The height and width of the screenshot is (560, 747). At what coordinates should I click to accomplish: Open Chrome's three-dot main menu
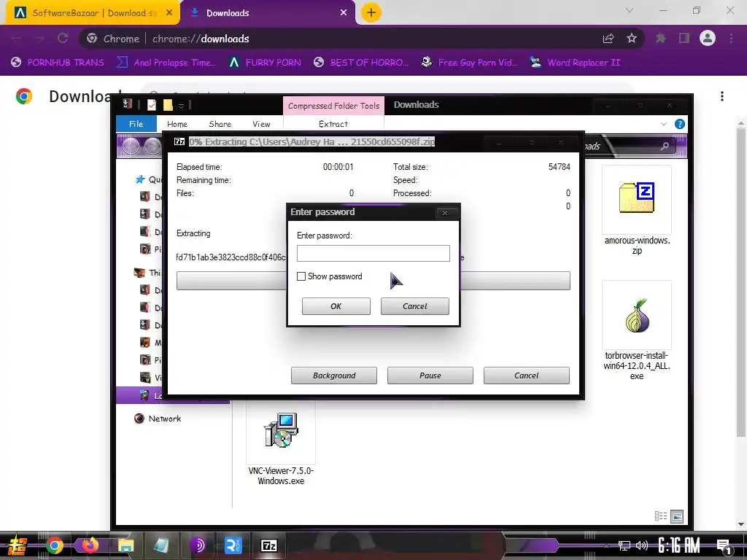click(x=731, y=39)
